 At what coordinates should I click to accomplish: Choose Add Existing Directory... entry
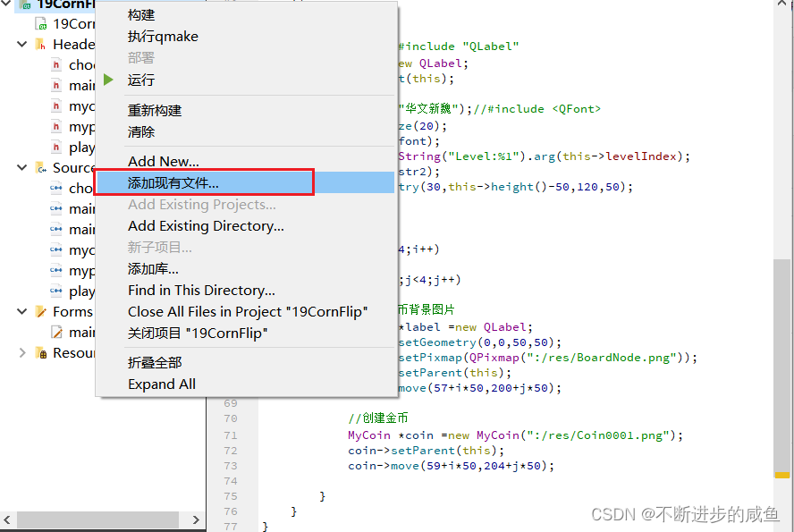[206, 225]
